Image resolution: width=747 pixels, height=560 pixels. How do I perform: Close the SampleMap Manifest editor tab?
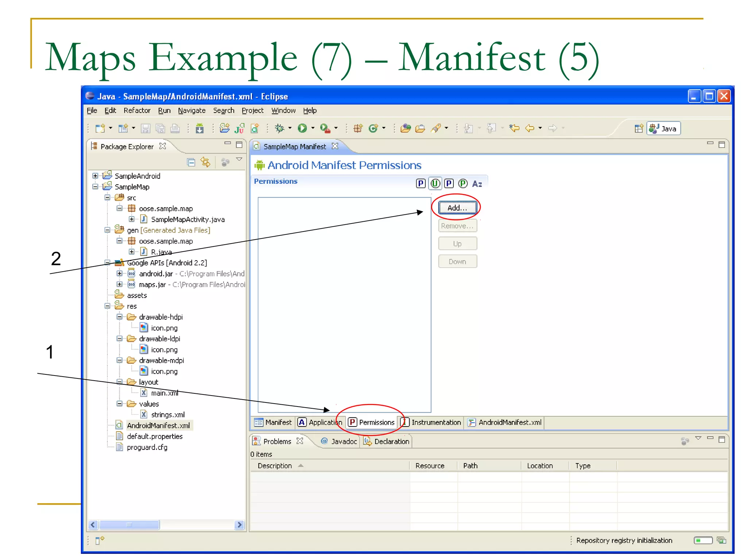(x=335, y=146)
